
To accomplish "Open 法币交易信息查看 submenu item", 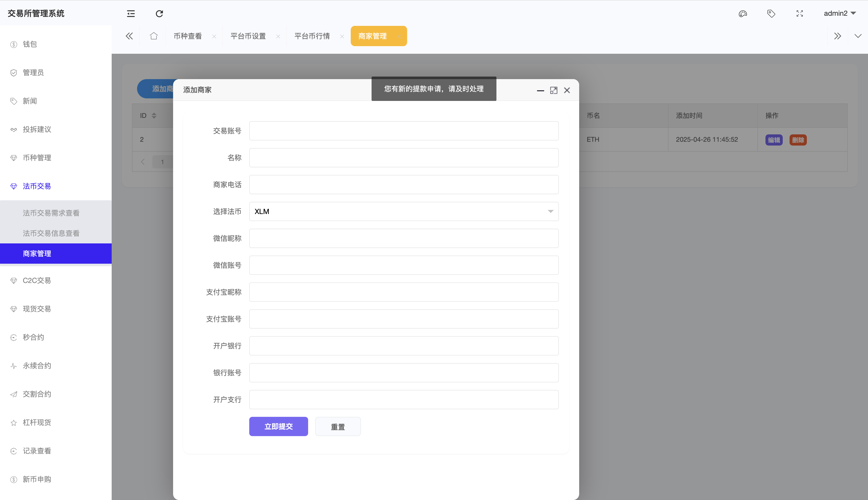I will 56,233.
